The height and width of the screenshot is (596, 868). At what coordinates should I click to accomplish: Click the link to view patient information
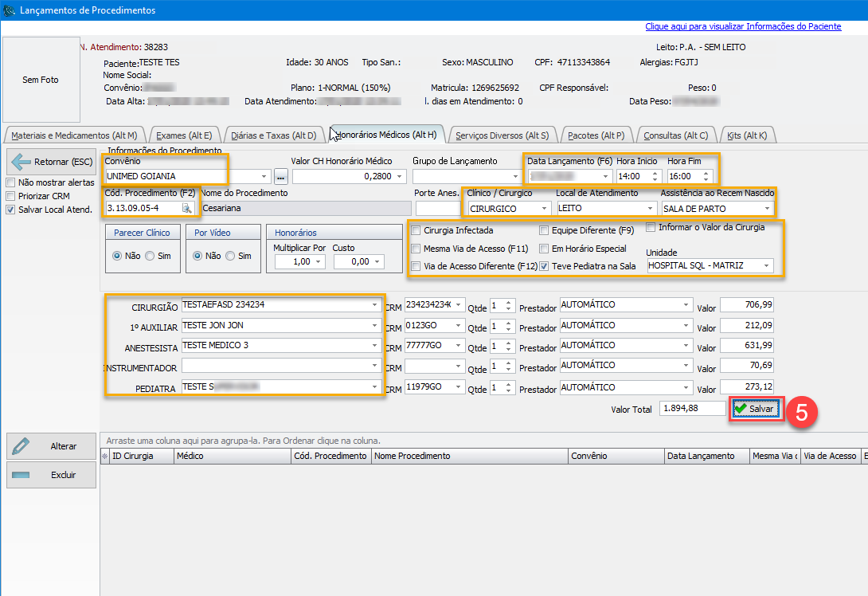click(x=743, y=26)
